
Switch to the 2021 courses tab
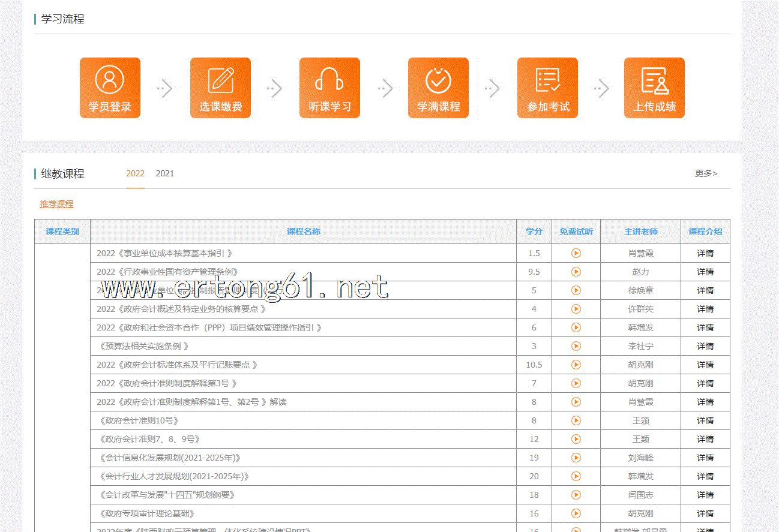pyautogui.click(x=165, y=173)
